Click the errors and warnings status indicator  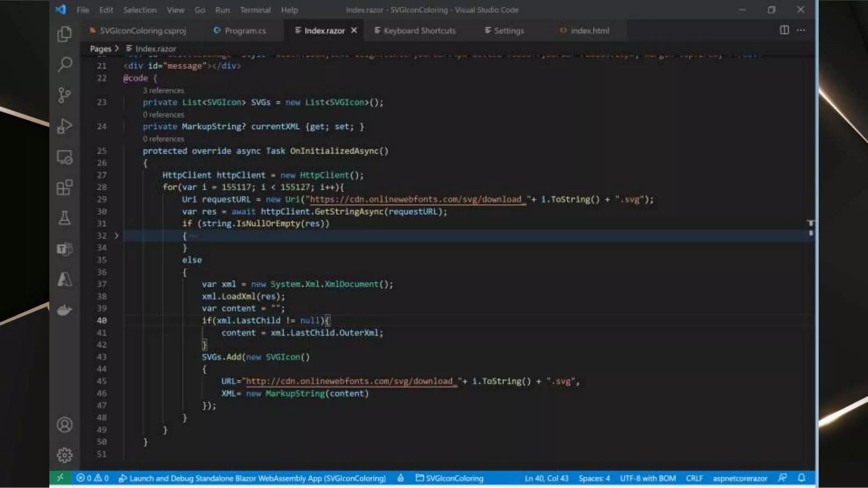point(92,478)
